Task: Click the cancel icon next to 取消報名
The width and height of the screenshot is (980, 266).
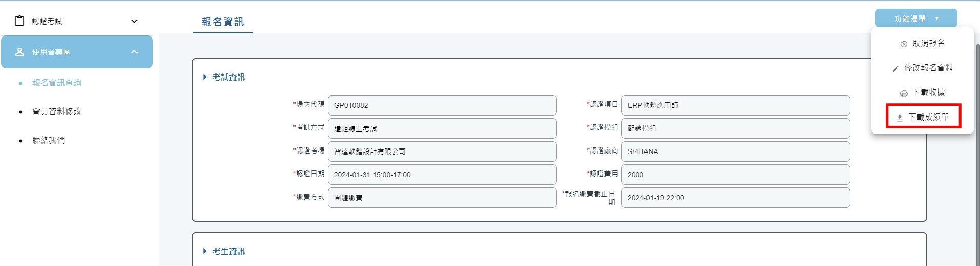Action: click(904, 44)
